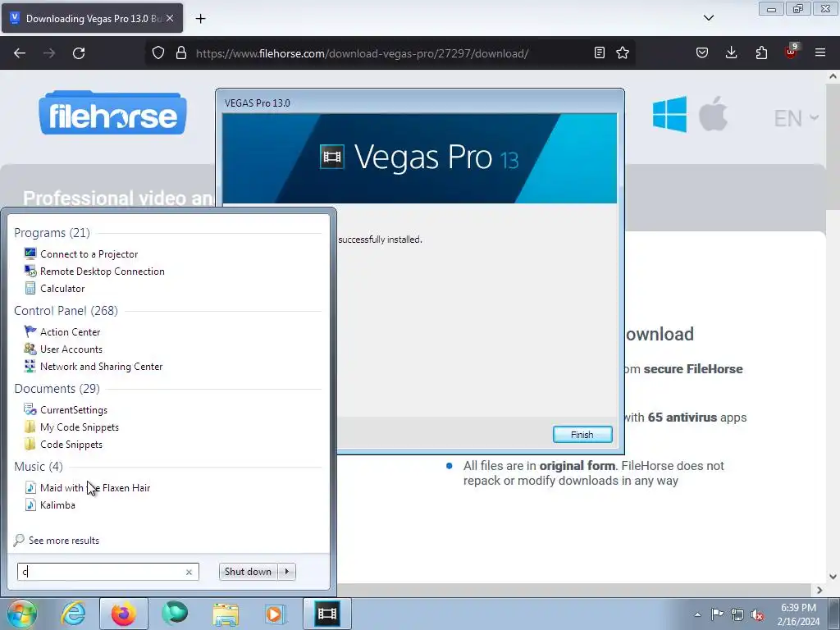This screenshot has width=840, height=630.
Task: Click the Firefox address bar URL
Action: [362, 53]
